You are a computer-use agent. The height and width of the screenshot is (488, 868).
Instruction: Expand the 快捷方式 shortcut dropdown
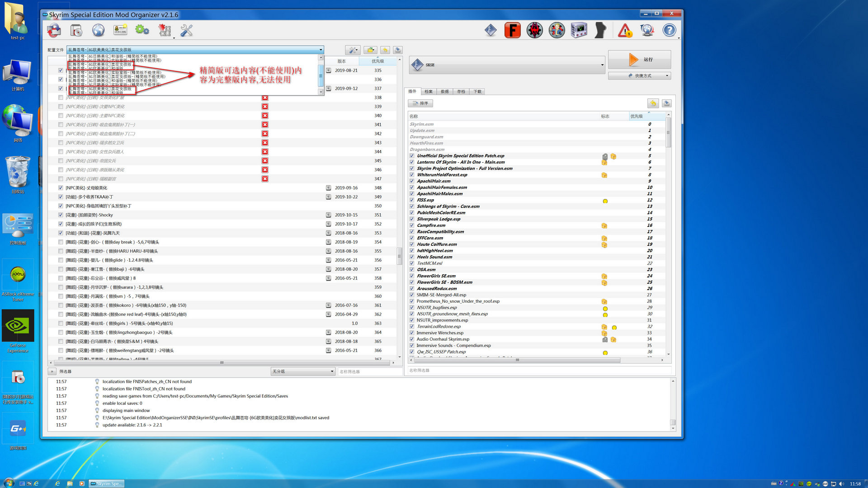tap(667, 76)
